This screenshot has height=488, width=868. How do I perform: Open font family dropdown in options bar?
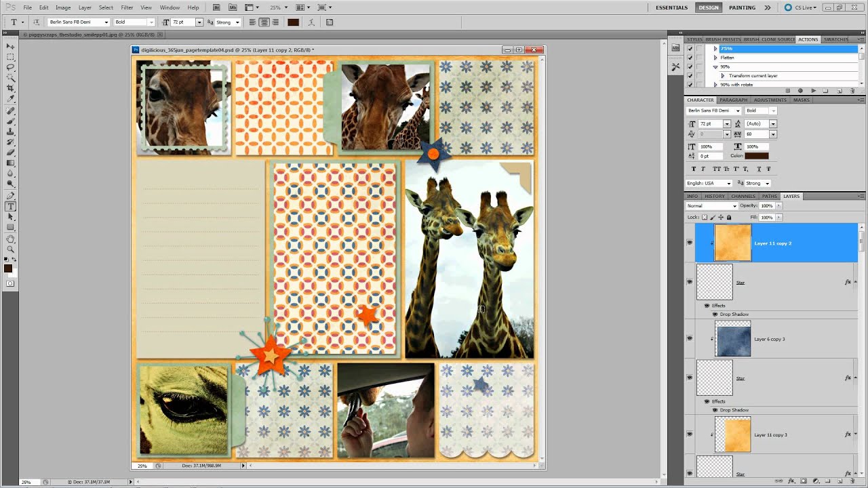[x=106, y=22]
